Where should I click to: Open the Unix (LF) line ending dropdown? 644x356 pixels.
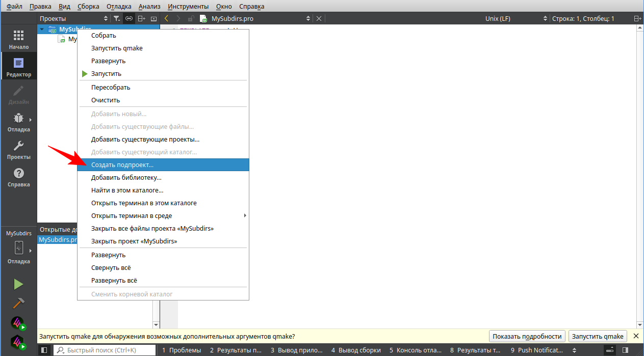[516, 19]
